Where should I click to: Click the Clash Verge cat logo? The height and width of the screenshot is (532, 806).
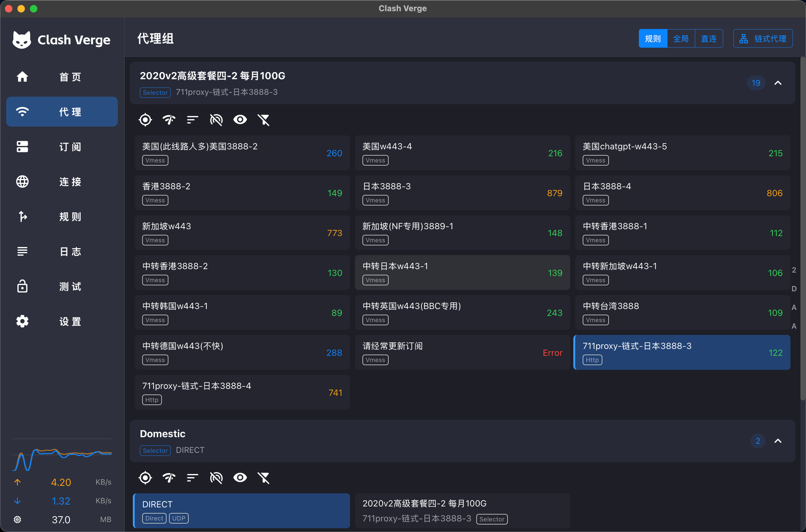(x=22, y=40)
